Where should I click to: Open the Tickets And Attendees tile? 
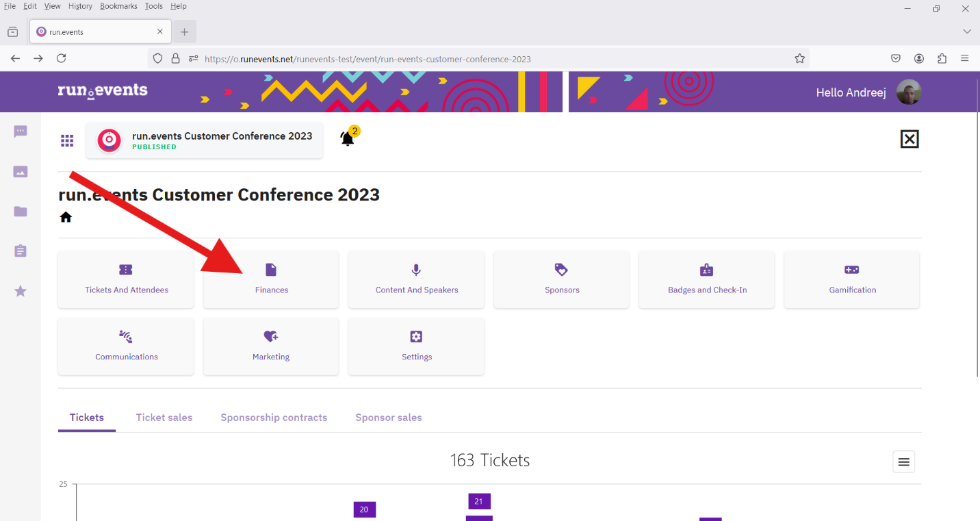tap(126, 279)
